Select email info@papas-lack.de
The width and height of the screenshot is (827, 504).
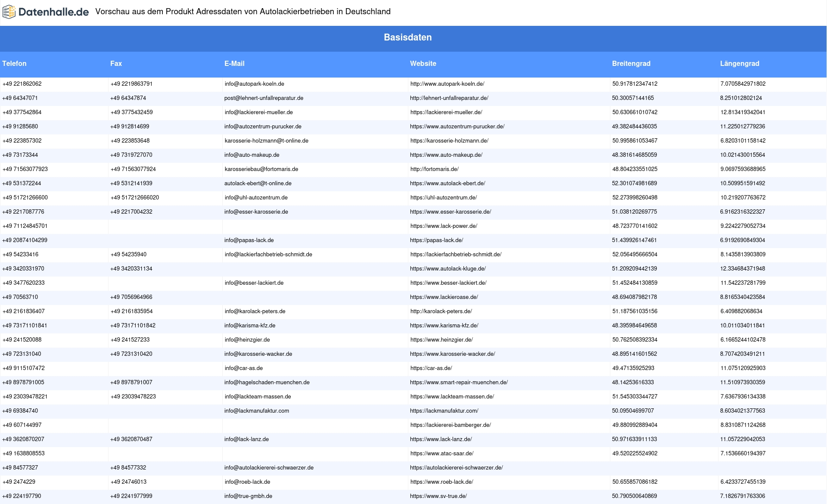point(249,240)
